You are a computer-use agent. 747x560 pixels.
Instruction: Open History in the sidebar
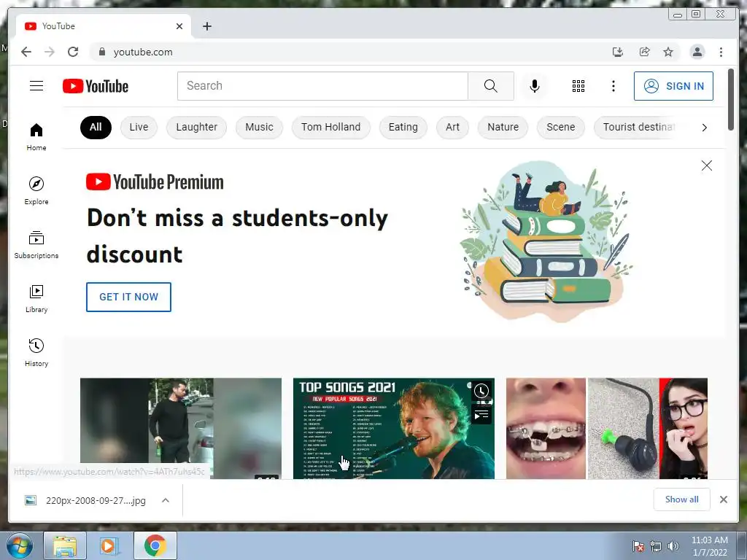36,352
